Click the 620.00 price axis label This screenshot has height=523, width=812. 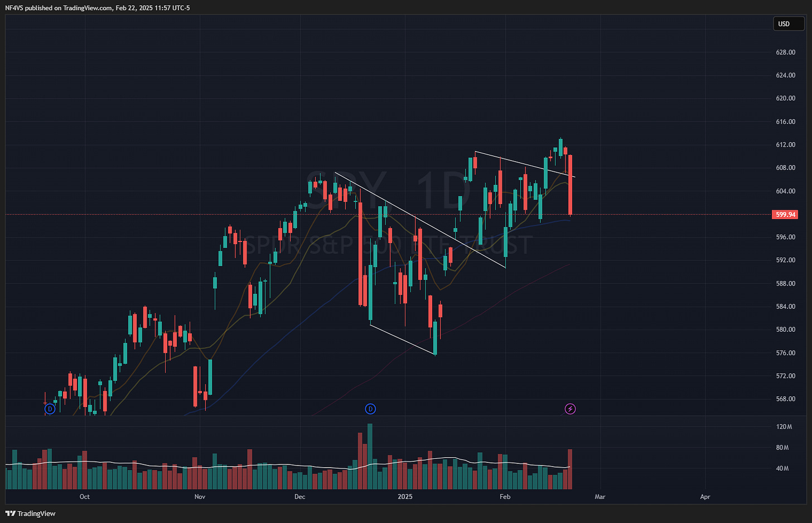785,98
